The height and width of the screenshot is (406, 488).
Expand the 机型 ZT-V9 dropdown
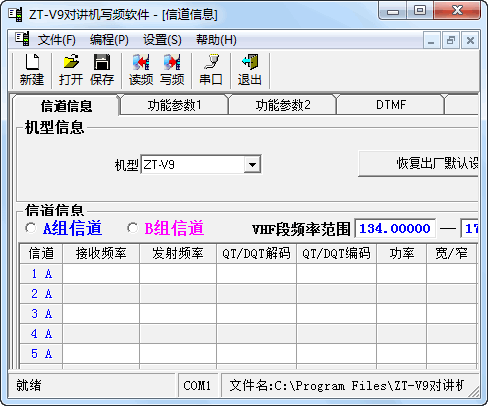pos(252,165)
